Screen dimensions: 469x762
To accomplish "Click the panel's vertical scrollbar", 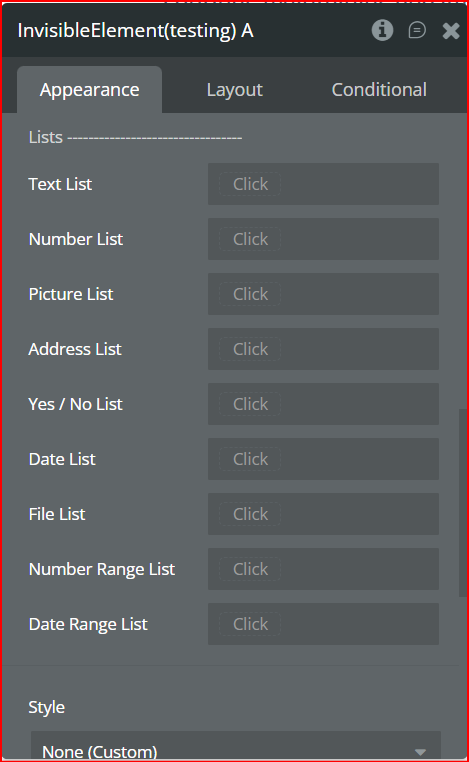I will 462,502.
